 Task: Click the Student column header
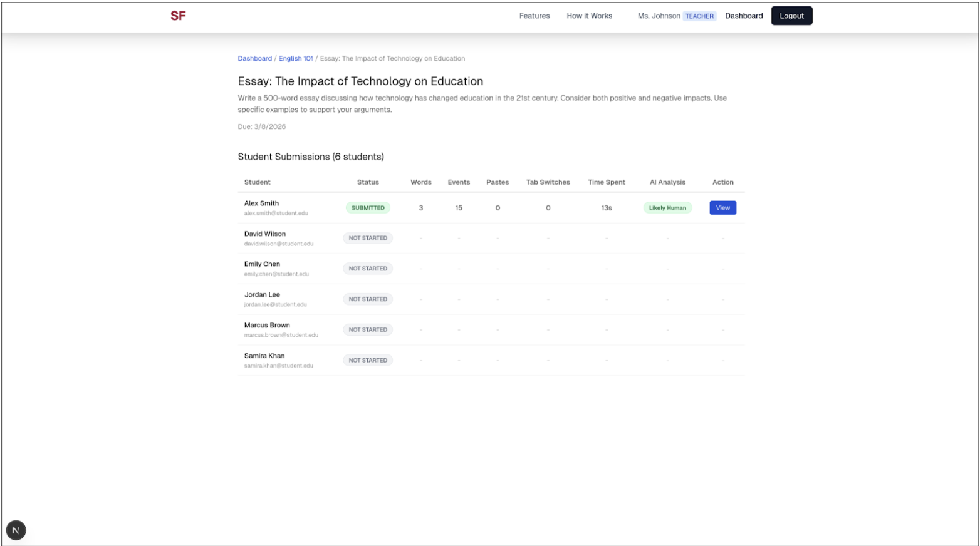258,182
